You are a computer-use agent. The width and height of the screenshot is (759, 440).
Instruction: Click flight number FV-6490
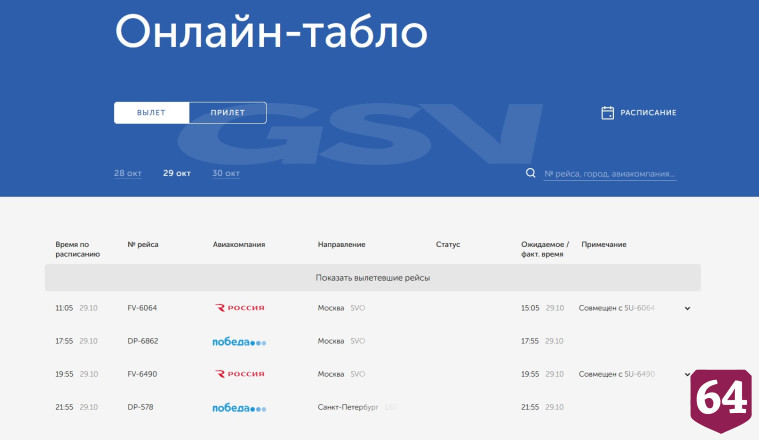(x=142, y=374)
